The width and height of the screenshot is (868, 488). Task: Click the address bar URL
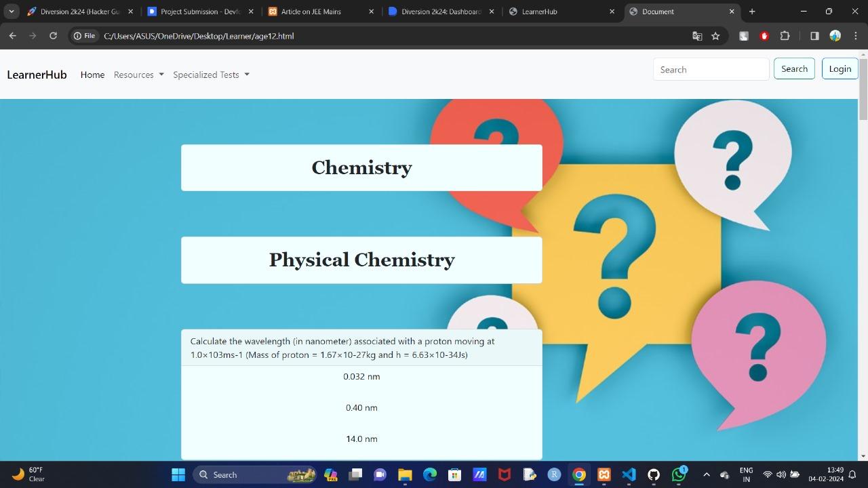coord(199,36)
